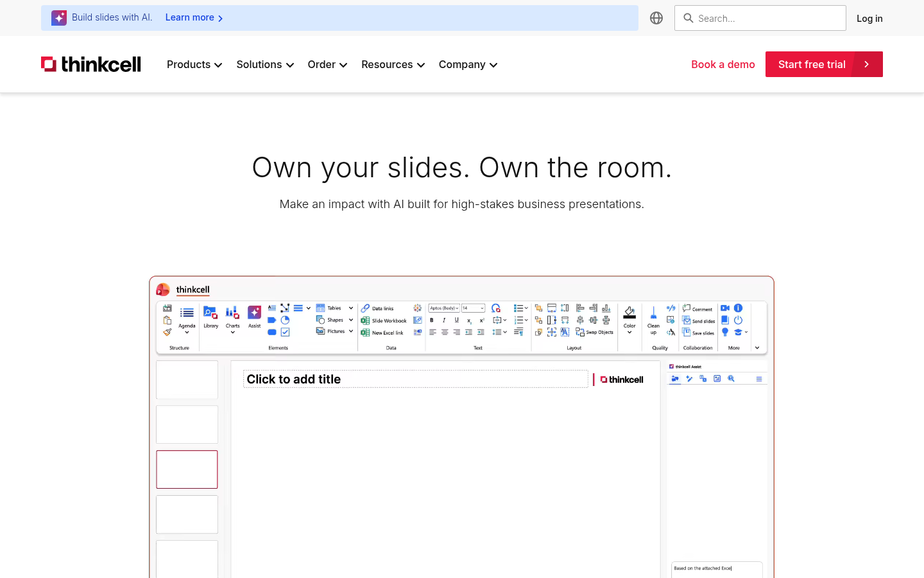Open the Library tool in the ribbon
924x578 pixels.
click(x=210, y=317)
